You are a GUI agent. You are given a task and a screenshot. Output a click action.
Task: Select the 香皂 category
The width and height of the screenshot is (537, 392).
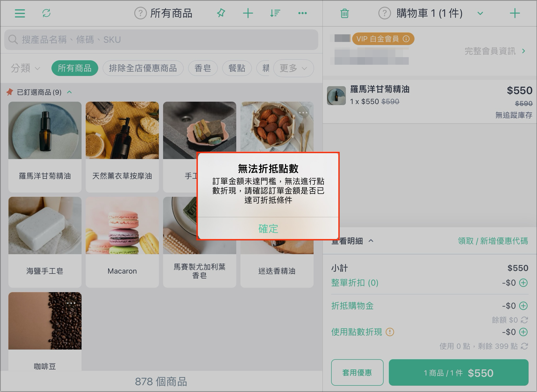pyautogui.click(x=203, y=68)
